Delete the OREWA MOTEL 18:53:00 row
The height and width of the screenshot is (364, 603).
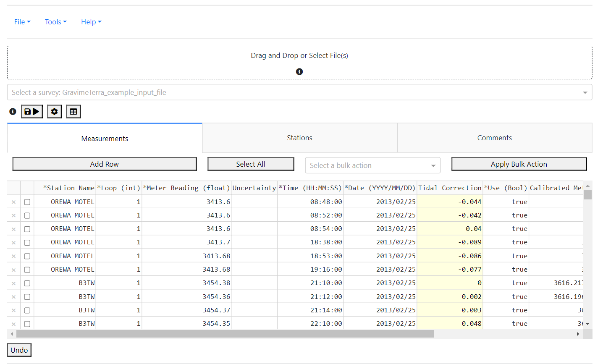(13, 256)
